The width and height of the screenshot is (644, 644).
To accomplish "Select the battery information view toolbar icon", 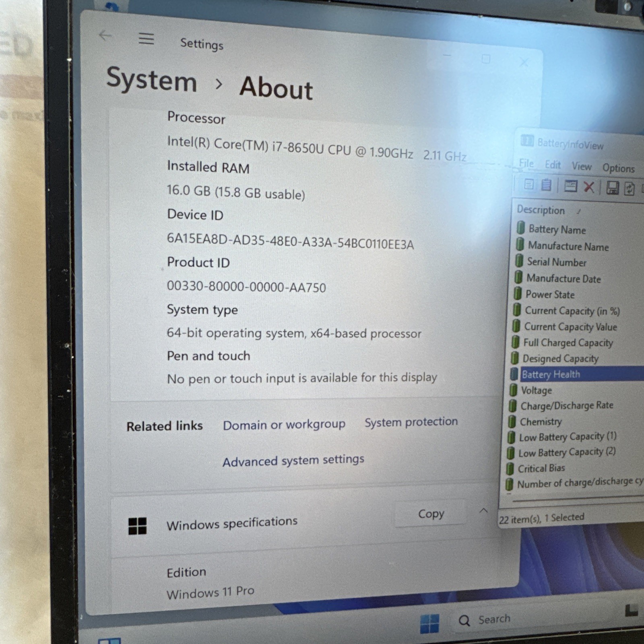I will coord(529,184).
